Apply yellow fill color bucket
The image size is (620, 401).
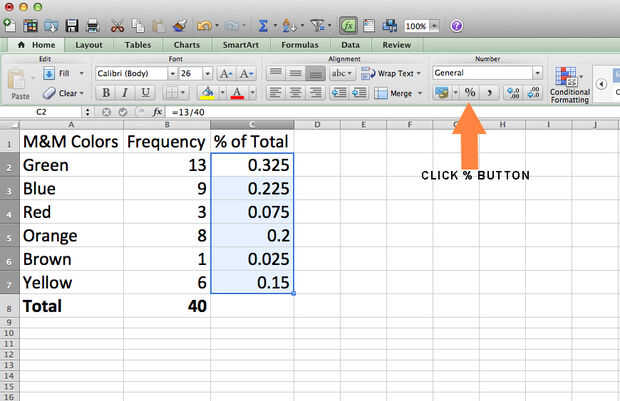207,93
